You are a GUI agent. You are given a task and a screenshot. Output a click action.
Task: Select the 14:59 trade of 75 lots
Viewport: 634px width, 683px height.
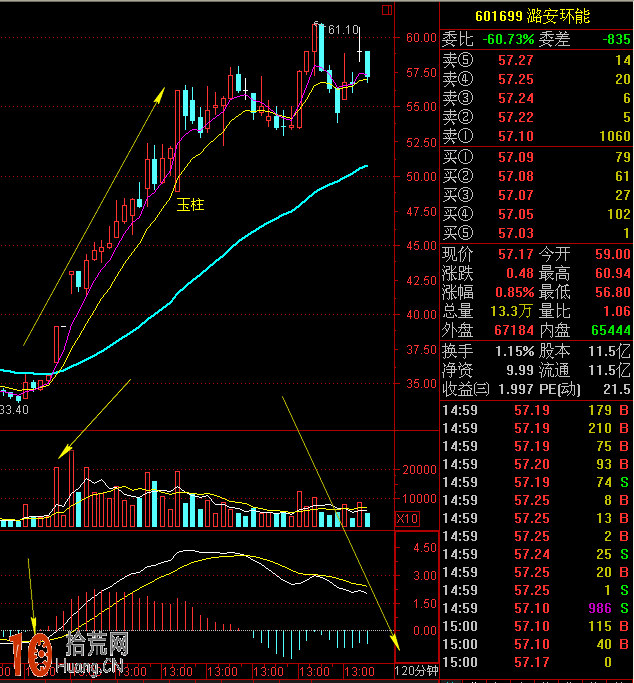coord(536,446)
